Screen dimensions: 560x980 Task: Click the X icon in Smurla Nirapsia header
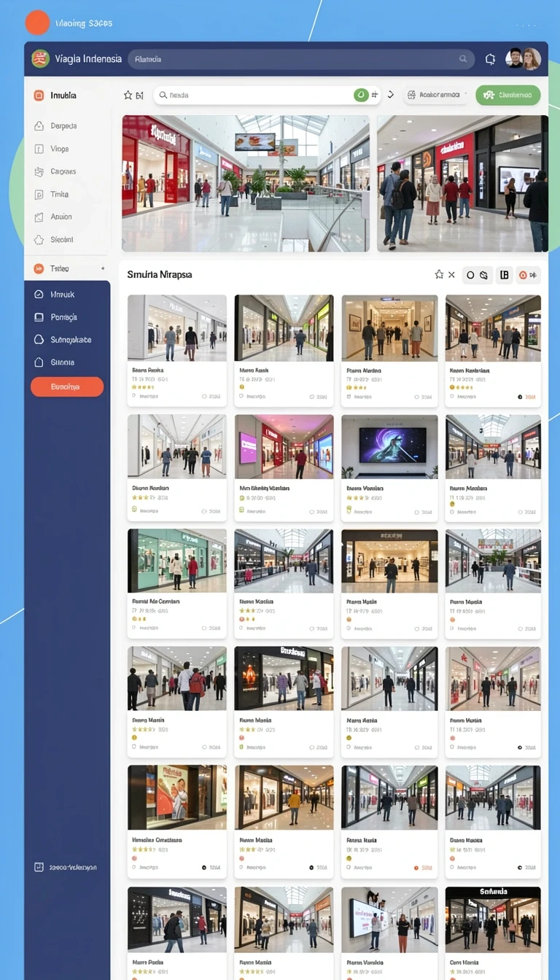(451, 275)
